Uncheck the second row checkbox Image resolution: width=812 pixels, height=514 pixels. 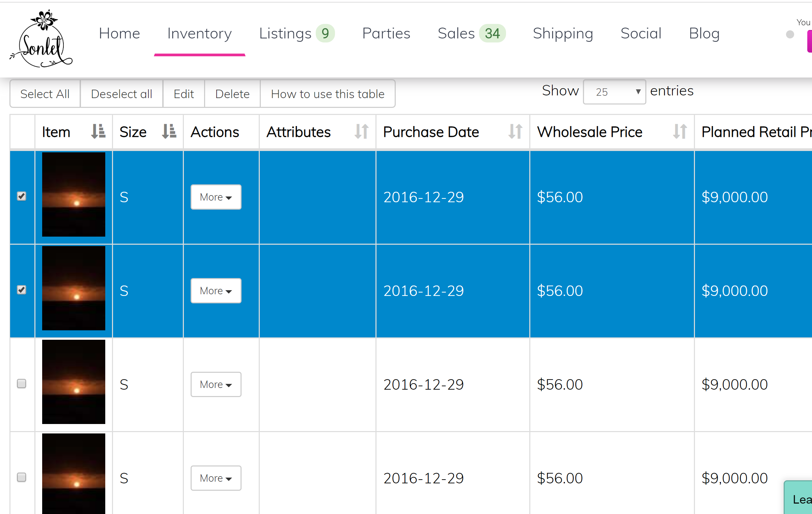[x=22, y=290]
